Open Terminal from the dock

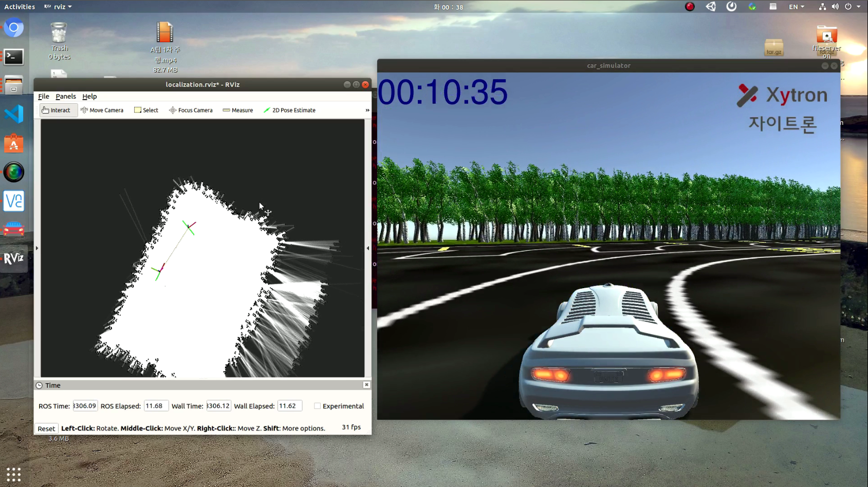click(14, 57)
